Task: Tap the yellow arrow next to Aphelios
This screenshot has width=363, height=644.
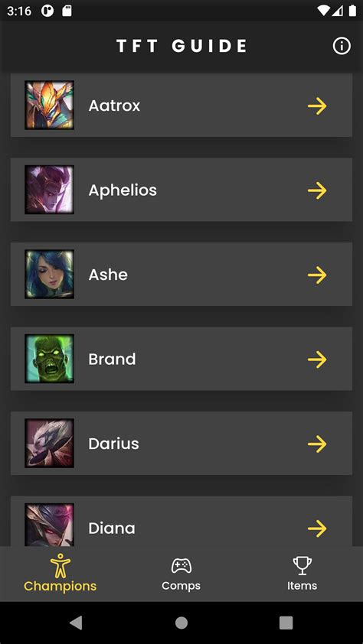Action: pos(317,190)
